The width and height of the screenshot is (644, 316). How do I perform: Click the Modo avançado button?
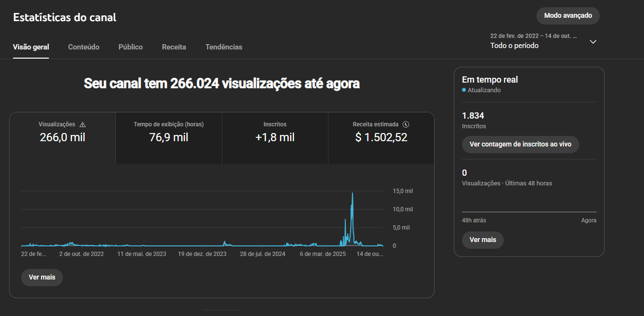pyautogui.click(x=568, y=16)
